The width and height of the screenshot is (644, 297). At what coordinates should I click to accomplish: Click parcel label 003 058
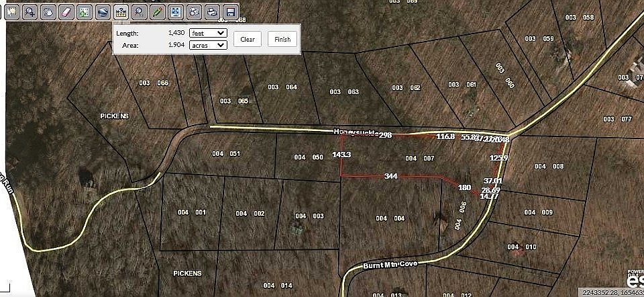pos(580,17)
